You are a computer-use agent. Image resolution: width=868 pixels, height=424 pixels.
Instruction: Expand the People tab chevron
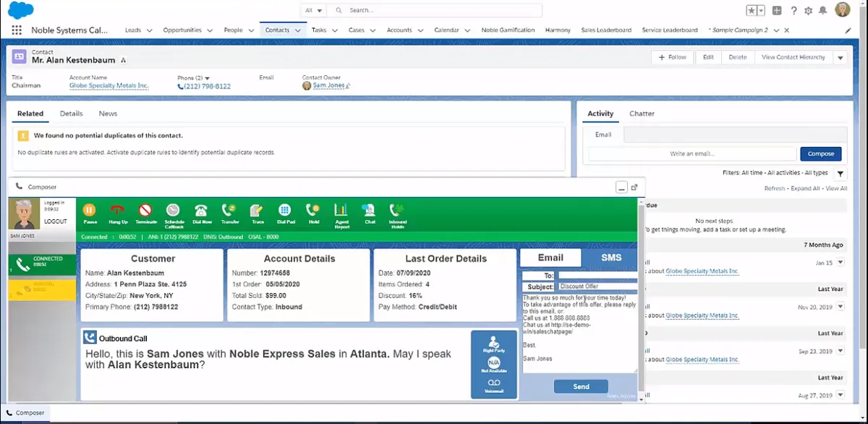tap(251, 30)
